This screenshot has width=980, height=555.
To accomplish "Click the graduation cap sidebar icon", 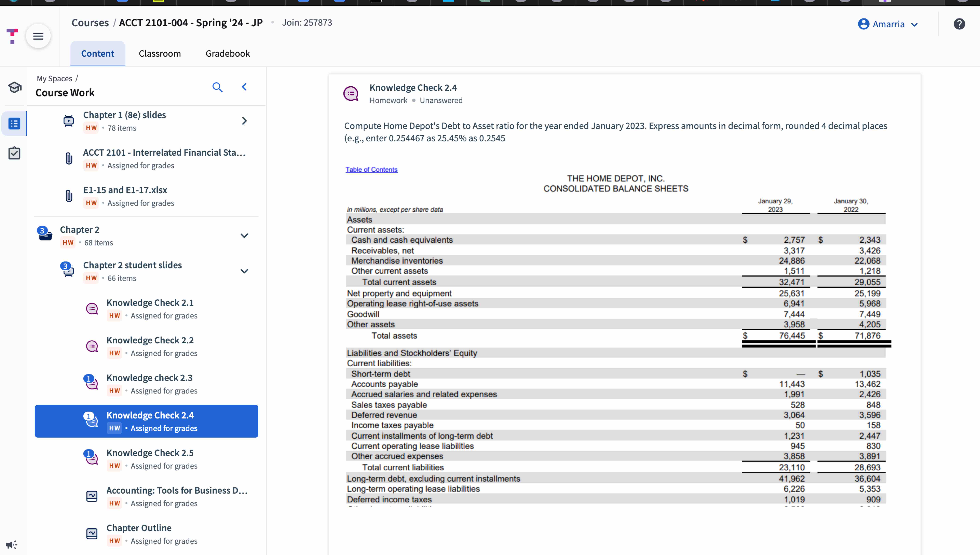I will click(15, 87).
